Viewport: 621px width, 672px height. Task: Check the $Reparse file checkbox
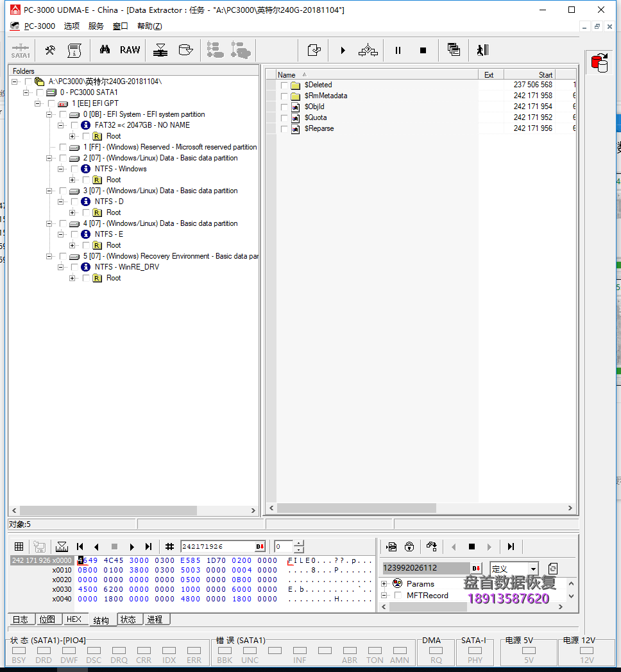click(x=284, y=128)
